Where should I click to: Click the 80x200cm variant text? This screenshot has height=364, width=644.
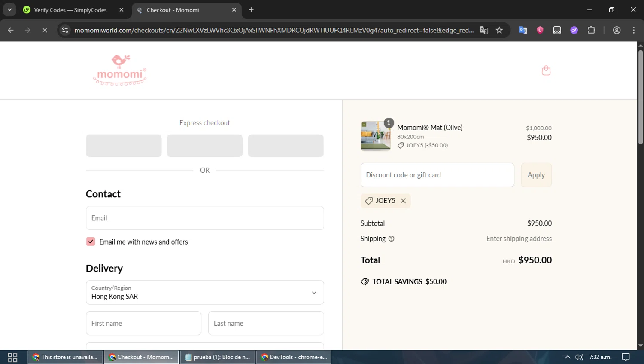(410, 137)
